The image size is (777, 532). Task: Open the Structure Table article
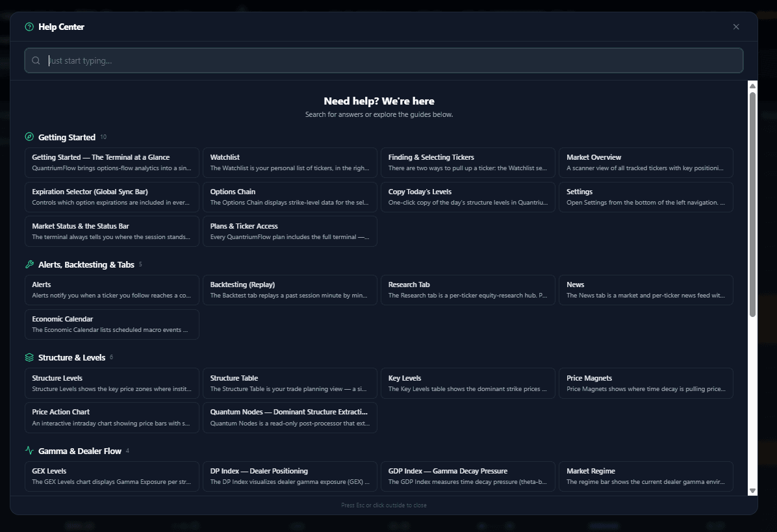[290, 383]
